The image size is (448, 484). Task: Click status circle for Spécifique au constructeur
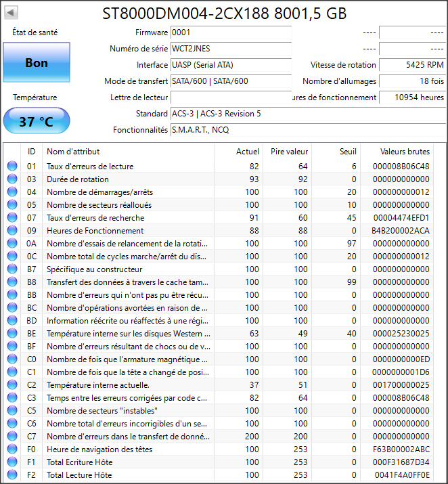tap(12, 269)
